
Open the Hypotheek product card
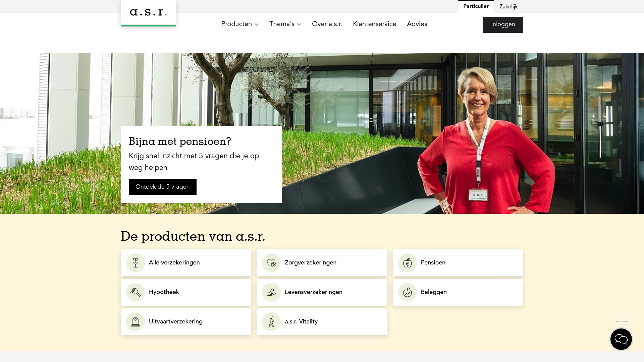(x=186, y=292)
